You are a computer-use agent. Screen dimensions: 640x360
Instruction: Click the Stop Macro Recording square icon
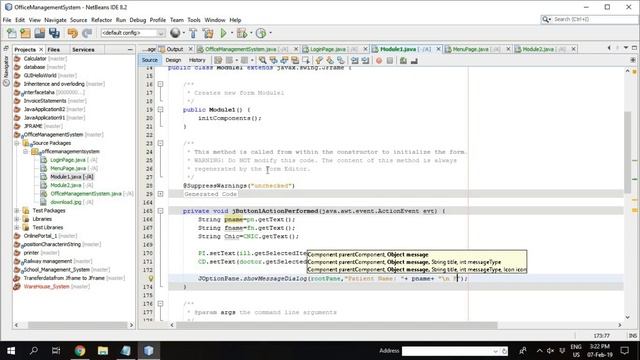pos(390,60)
